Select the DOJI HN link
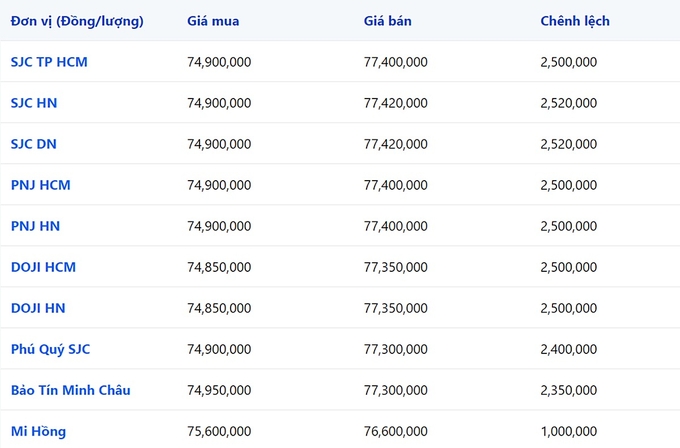 (38, 308)
